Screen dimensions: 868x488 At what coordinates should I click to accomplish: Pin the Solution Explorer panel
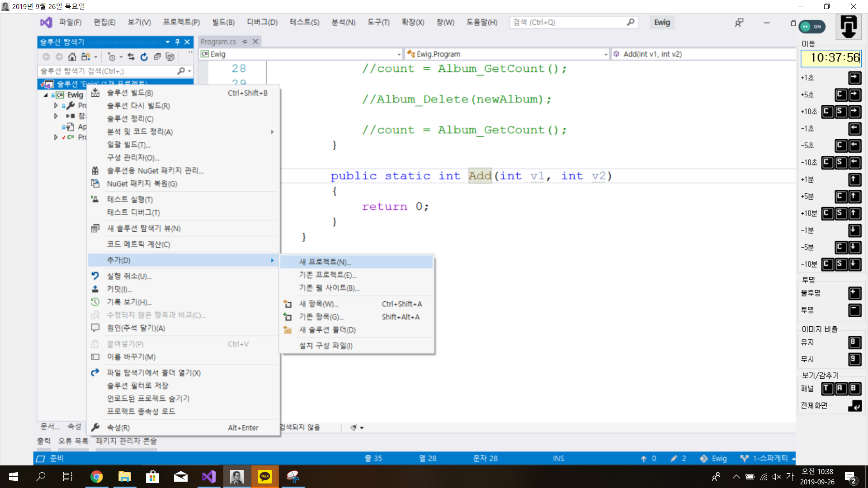pos(177,42)
